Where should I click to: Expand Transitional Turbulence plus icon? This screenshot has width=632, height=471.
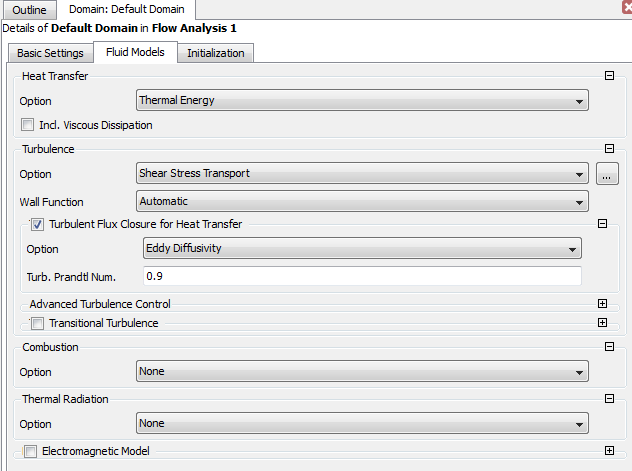tap(602, 323)
